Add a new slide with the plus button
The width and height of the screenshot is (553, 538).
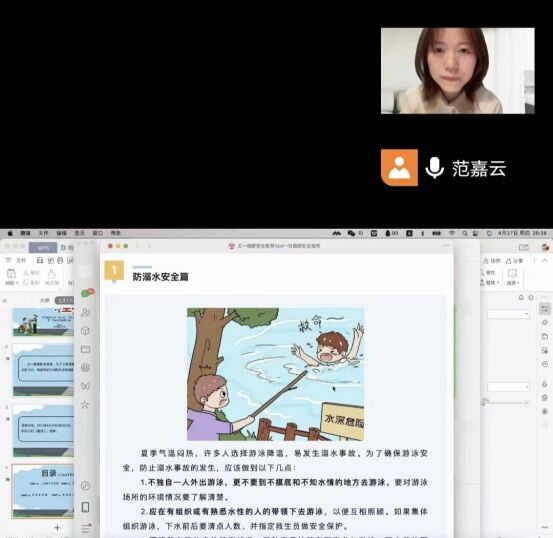(x=57, y=528)
